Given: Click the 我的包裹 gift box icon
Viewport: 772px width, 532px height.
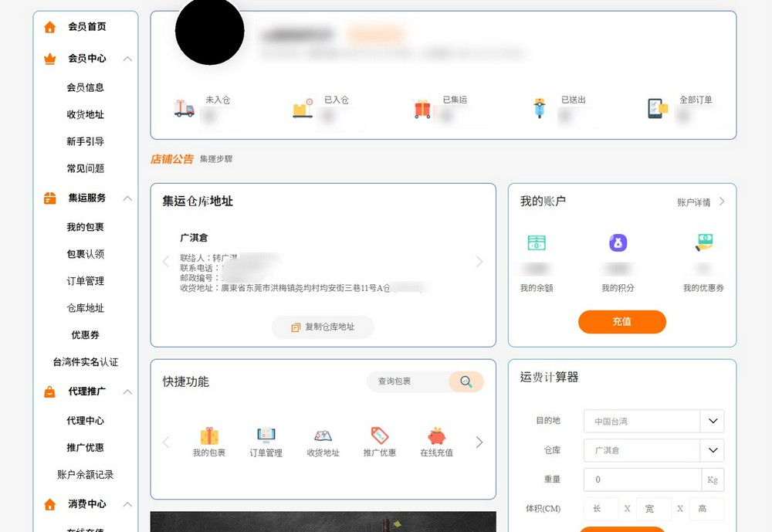Looking at the screenshot, I should tap(209, 435).
